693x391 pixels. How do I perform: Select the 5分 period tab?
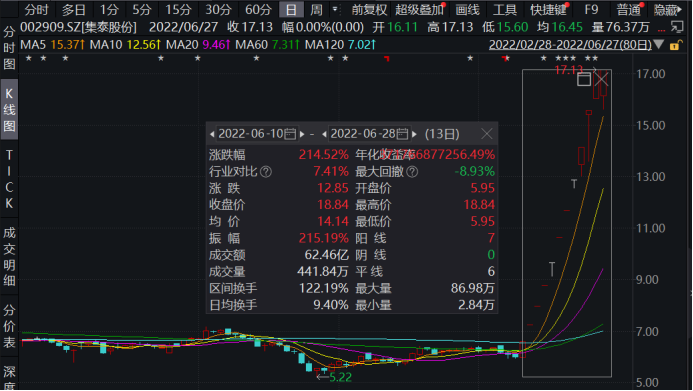pos(142,9)
